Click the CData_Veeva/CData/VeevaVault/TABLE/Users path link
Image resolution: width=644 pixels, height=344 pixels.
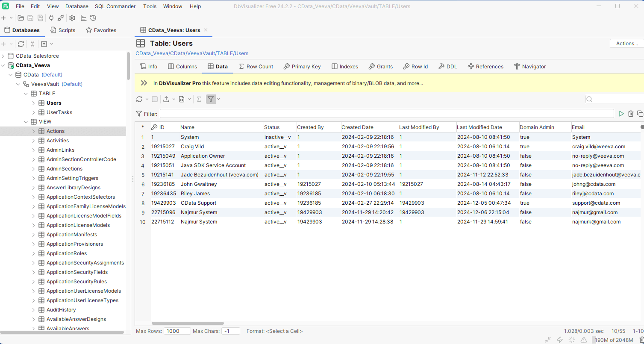click(192, 53)
